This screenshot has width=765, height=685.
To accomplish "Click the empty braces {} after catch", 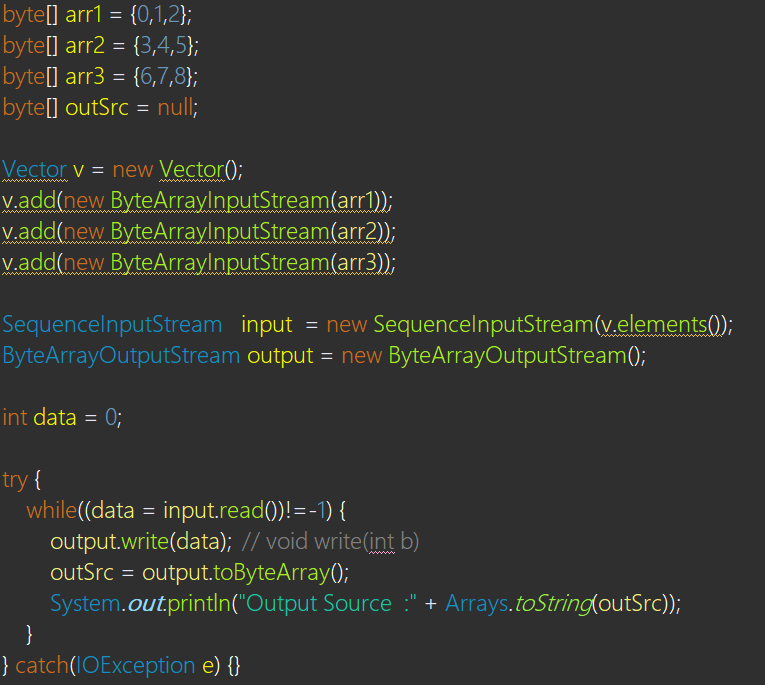I will (234, 666).
